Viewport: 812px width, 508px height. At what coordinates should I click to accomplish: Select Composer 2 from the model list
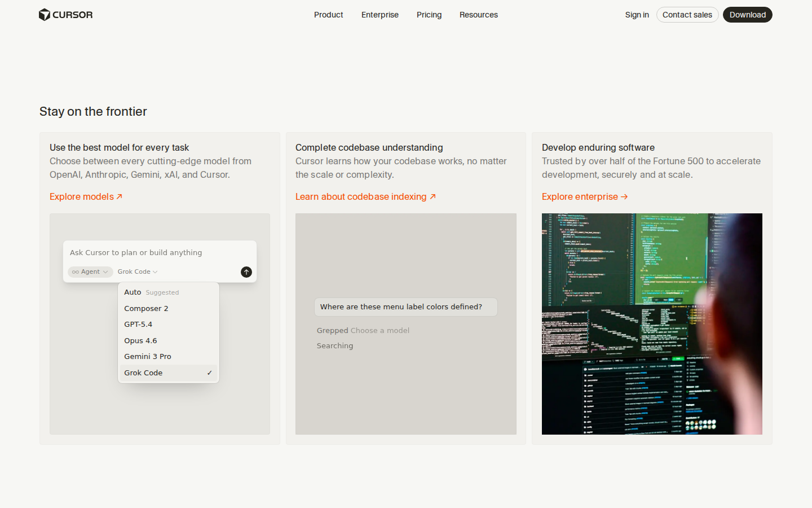click(146, 308)
